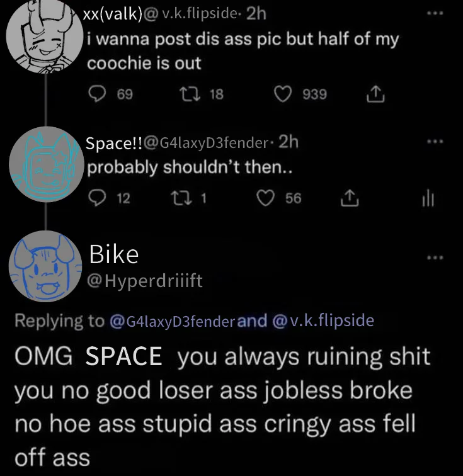Click the Space!! display name

pyautogui.click(x=115, y=144)
